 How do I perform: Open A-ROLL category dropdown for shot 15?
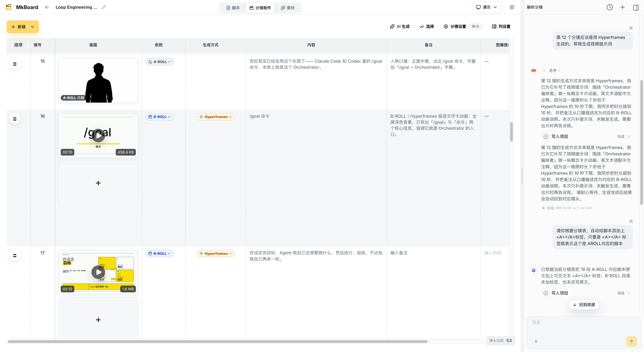click(x=160, y=62)
